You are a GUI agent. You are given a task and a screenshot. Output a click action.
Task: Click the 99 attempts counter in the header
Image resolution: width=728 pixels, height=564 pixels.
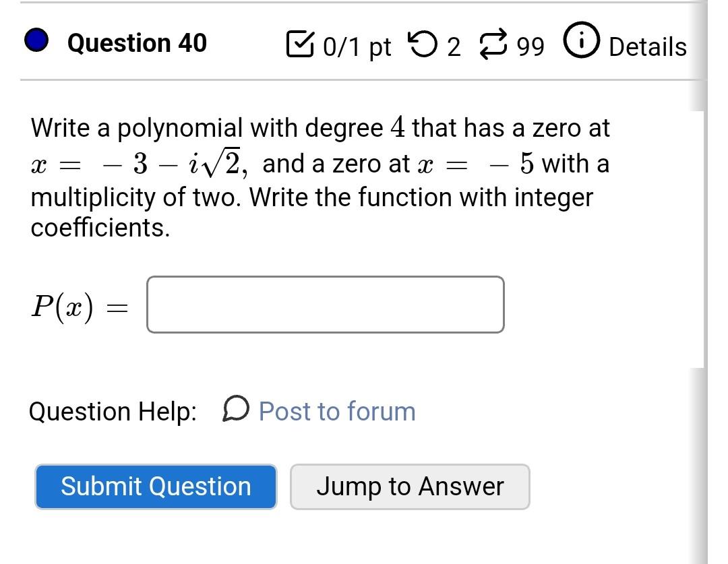[x=530, y=46]
